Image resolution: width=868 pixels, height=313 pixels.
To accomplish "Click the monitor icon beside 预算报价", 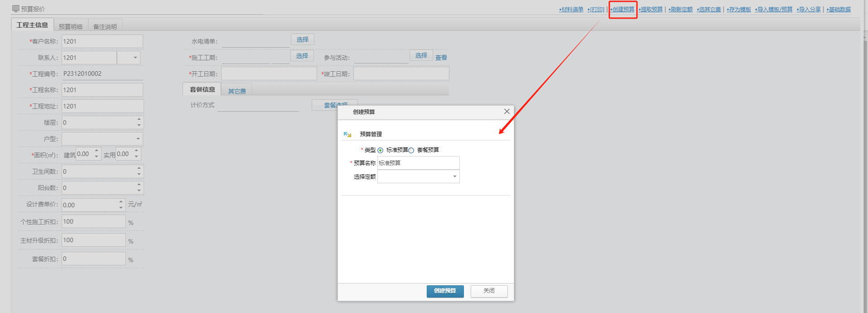I will tap(16, 9).
